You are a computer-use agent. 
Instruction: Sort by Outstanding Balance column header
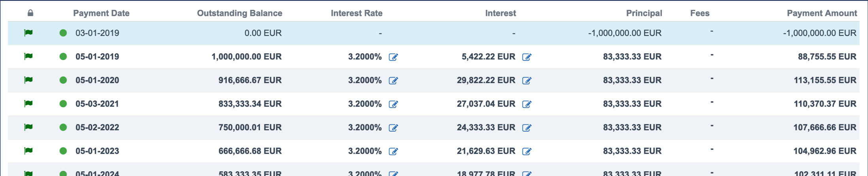[239, 13]
